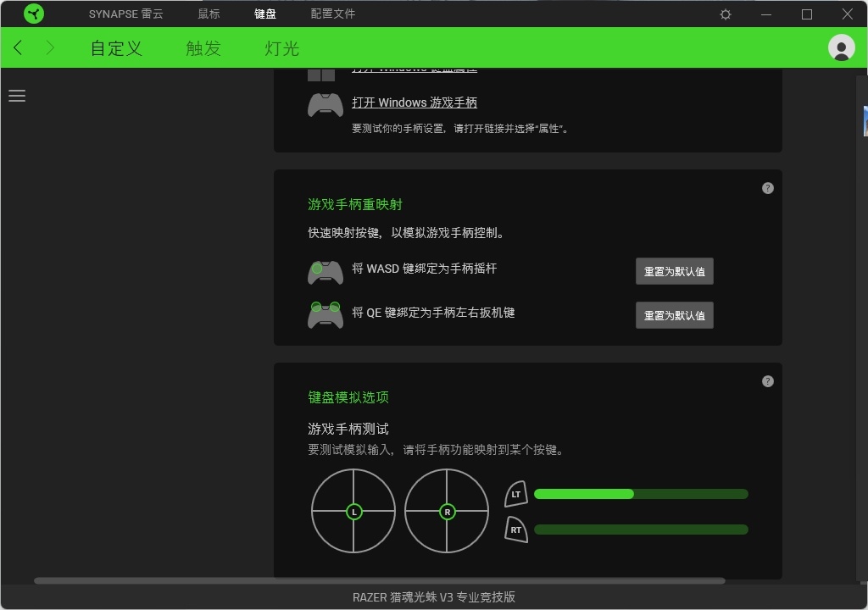Go back with the left arrow
Viewport: 868px width, 610px height.
point(19,47)
